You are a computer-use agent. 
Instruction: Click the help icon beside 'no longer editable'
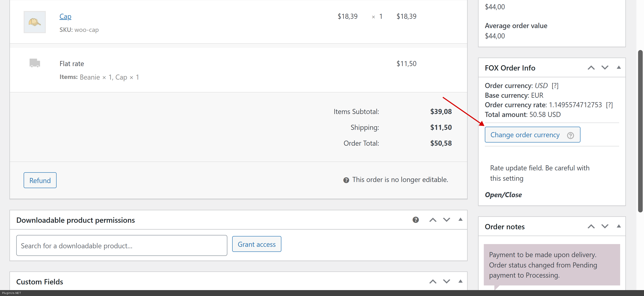(x=346, y=180)
